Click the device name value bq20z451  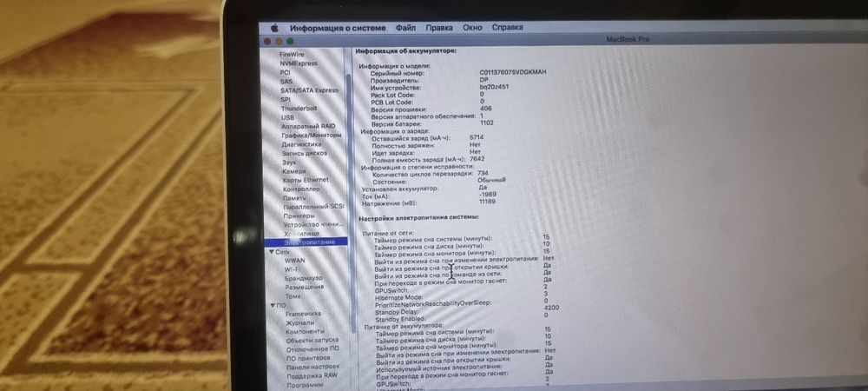coord(495,87)
